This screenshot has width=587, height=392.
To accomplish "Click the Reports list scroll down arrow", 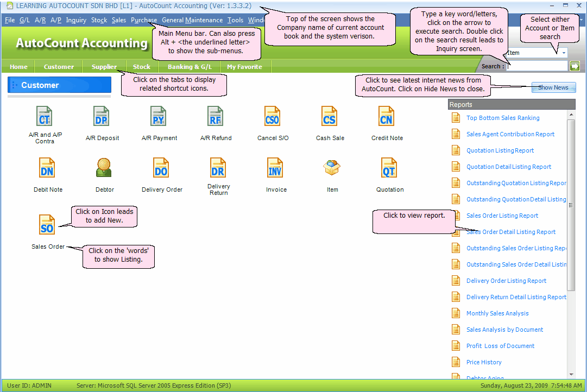I will click(571, 374).
